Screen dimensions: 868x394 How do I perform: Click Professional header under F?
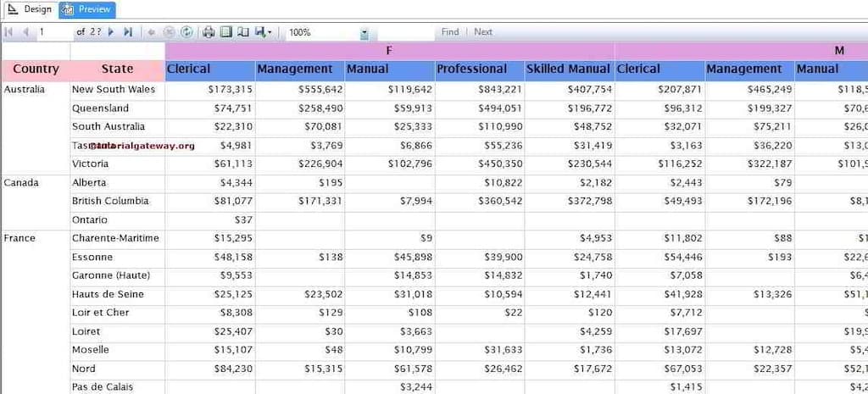click(480, 69)
